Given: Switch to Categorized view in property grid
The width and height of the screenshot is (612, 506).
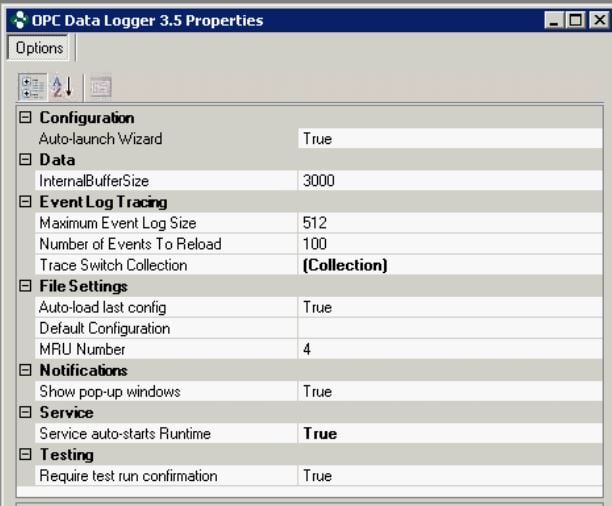Looking at the screenshot, I should point(33,87).
